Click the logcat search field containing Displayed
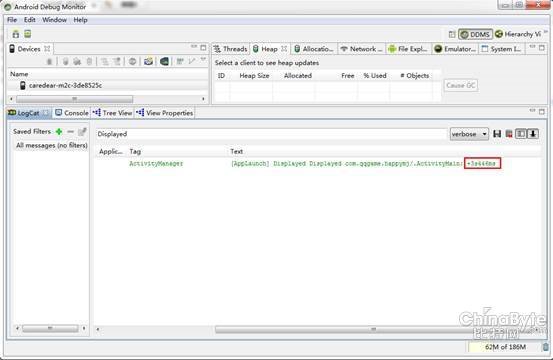553x360 pixels. coord(272,134)
